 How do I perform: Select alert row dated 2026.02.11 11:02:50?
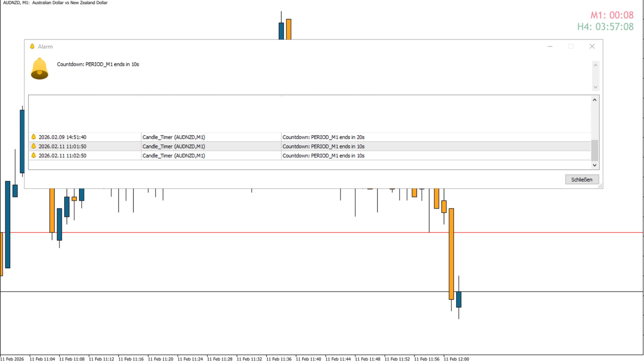[62, 156]
